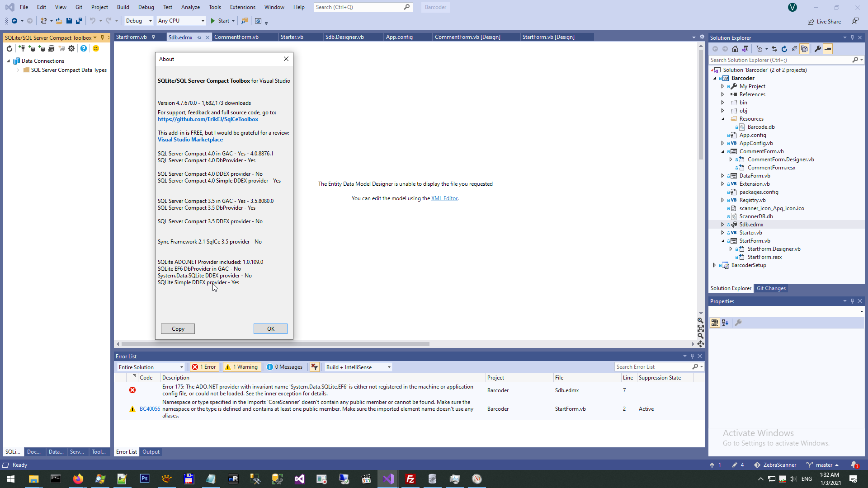Open the Debug configuration dropdown
The height and width of the screenshot is (488, 868).
pyautogui.click(x=138, y=21)
